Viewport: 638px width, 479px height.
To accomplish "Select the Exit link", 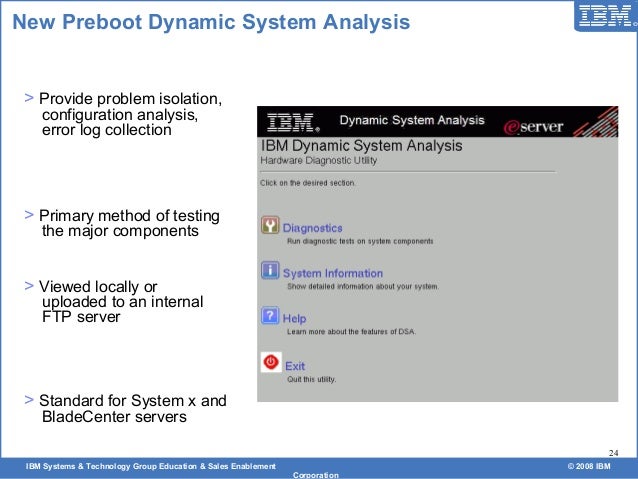I will click(295, 366).
